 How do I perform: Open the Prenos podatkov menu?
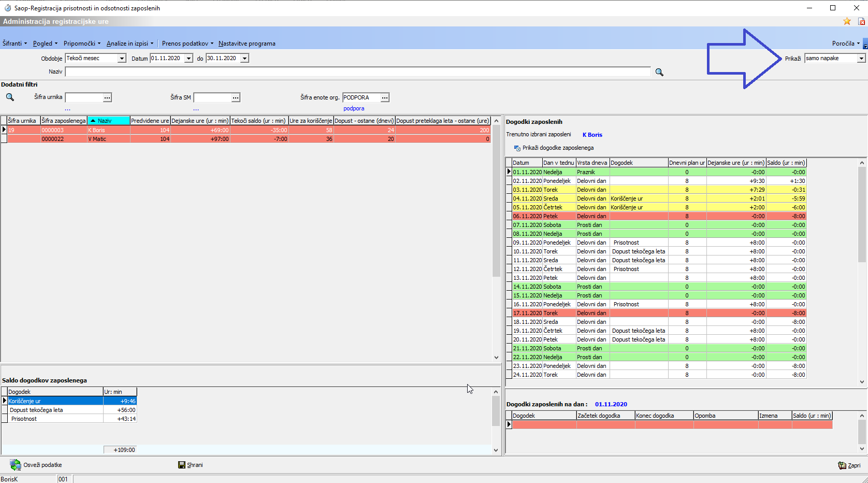coord(187,44)
